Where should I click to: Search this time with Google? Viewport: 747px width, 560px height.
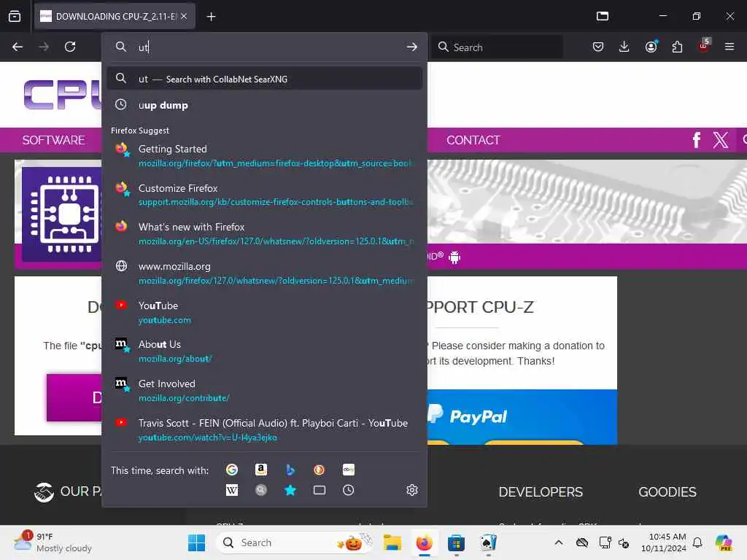(232, 470)
